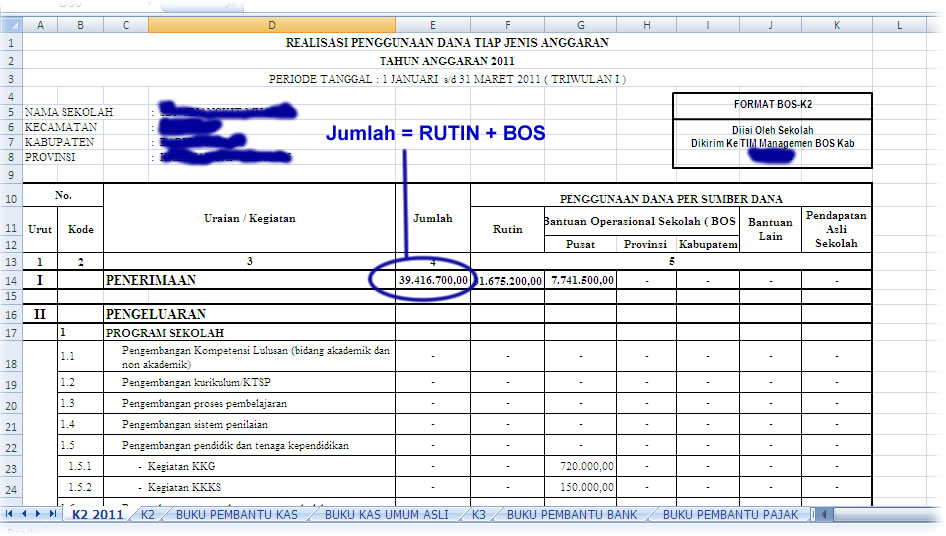Select the 720.000,00 value cell

click(x=580, y=467)
